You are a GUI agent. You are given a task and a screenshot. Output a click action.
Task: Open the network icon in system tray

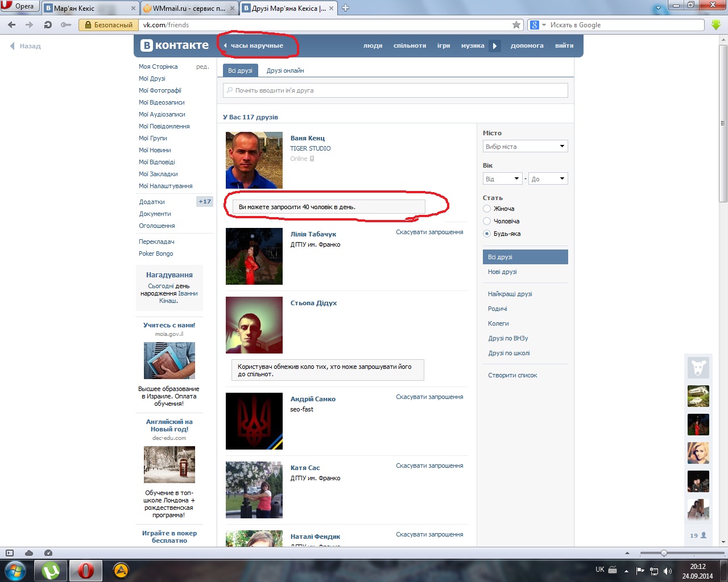[x=654, y=571]
